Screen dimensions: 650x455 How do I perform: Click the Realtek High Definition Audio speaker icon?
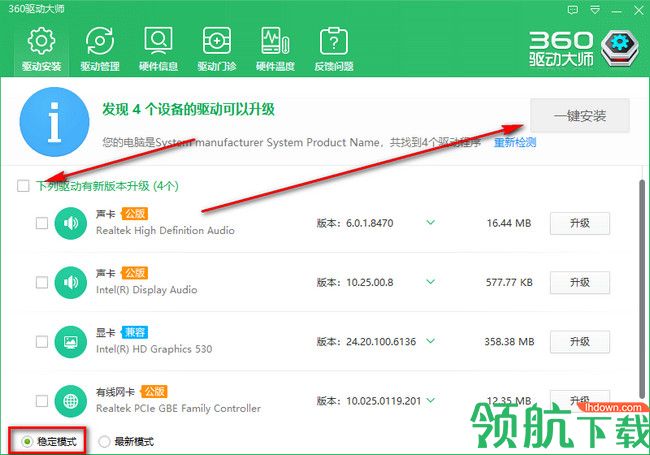(x=70, y=223)
